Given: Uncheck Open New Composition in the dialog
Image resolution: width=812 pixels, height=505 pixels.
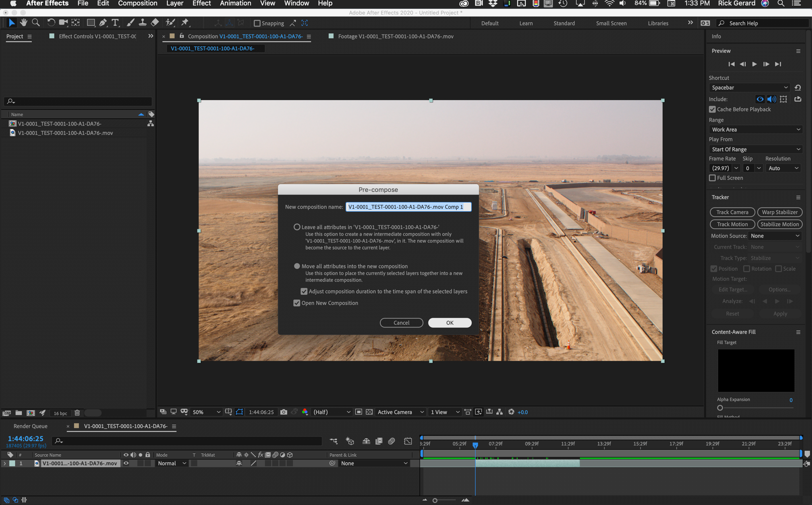Looking at the screenshot, I should tap(297, 303).
